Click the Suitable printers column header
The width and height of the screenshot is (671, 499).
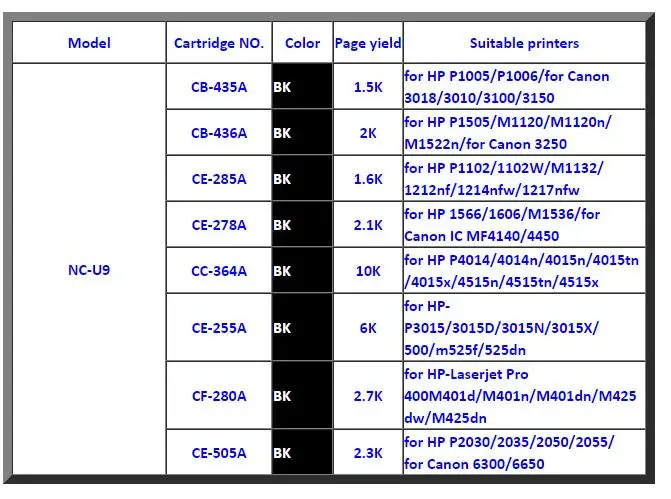click(x=524, y=43)
